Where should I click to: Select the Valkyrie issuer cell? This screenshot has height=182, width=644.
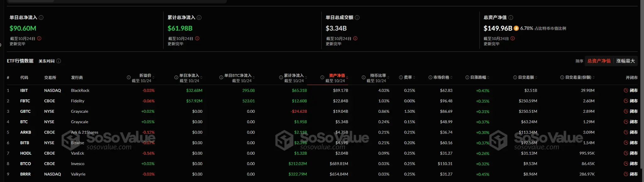click(x=78, y=174)
